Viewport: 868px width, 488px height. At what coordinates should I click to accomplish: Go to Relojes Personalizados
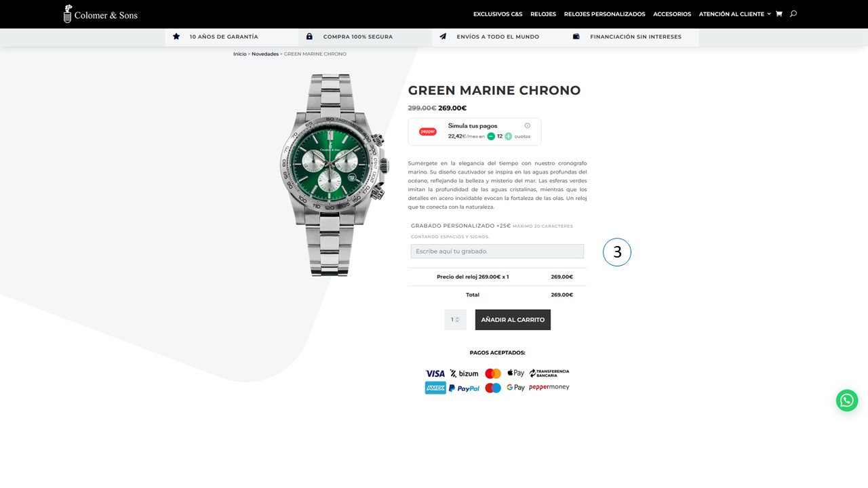[x=604, y=14]
